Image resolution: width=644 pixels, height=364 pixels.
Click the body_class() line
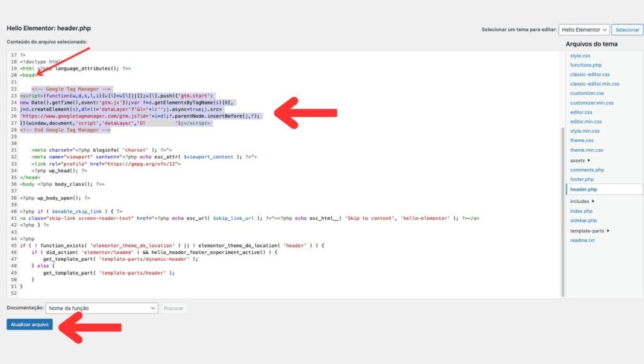click(x=62, y=185)
